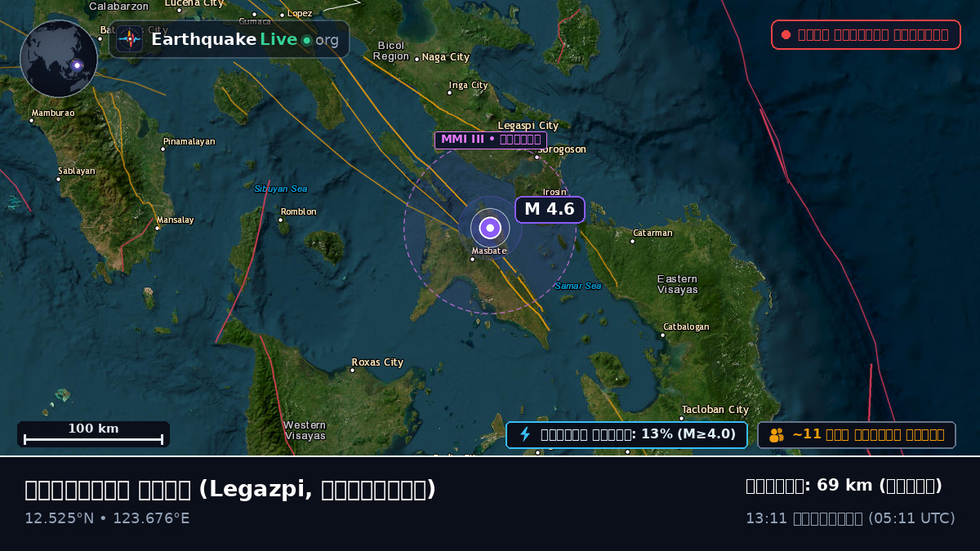The height and width of the screenshot is (551, 980).
Task: Click the Catbalogan city label
Action: click(x=686, y=327)
